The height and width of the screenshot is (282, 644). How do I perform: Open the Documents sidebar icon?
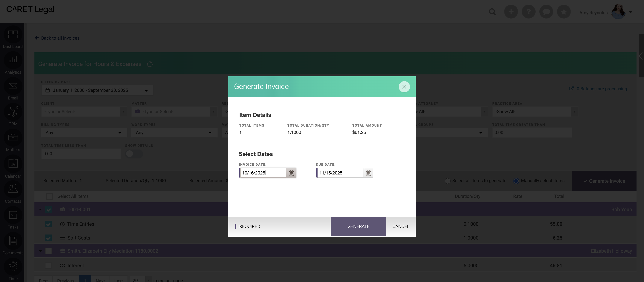(13, 241)
